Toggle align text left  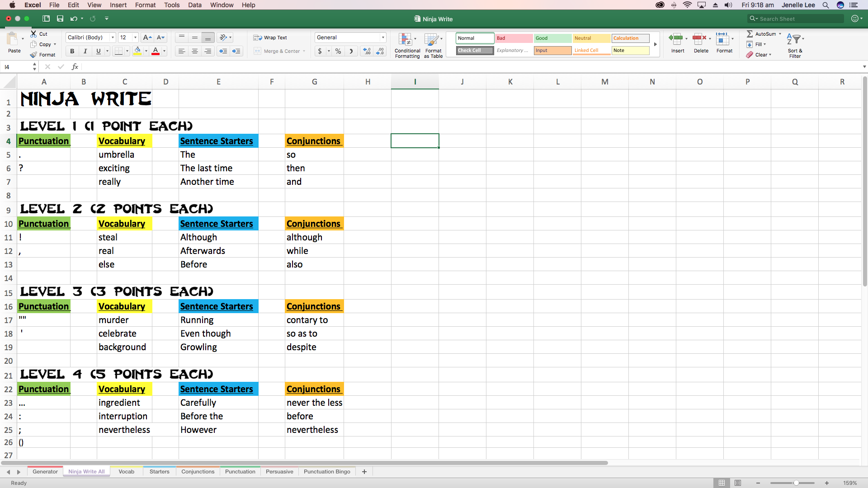coord(182,51)
